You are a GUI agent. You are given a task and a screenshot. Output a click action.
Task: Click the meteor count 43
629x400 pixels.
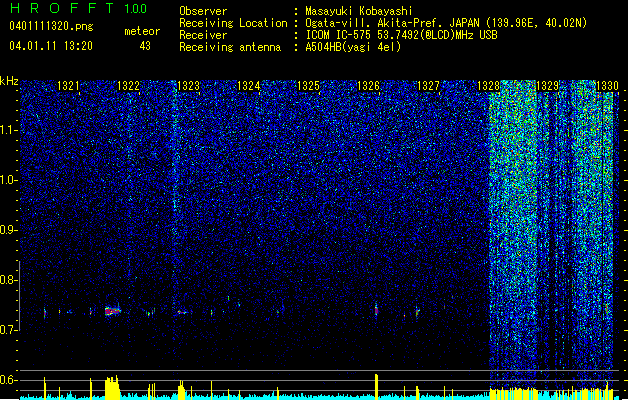[145, 46]
